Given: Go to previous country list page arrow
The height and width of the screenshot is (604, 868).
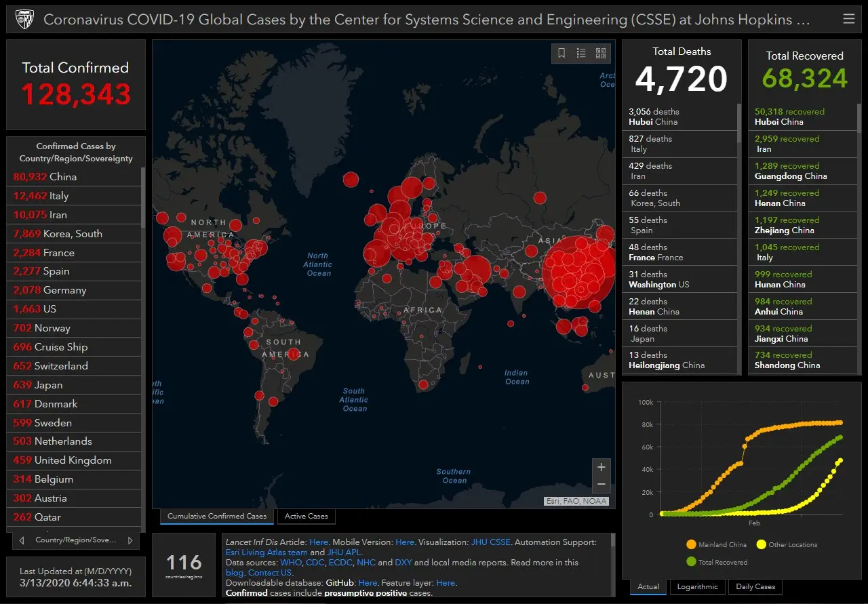Looking at the screenshot, I should pyautogui.click(x=22, y=540).
